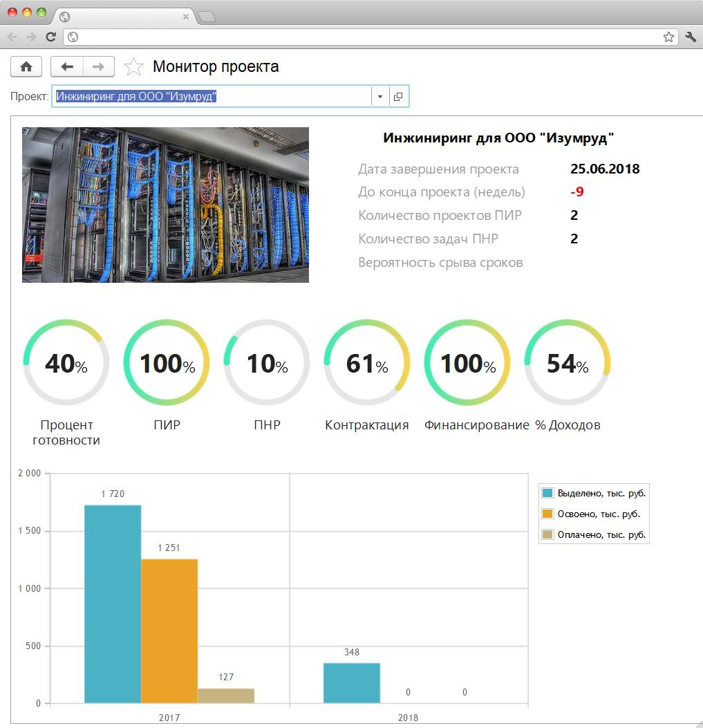
Task: Bookmark page using address bar star
Action: point(668,37)
